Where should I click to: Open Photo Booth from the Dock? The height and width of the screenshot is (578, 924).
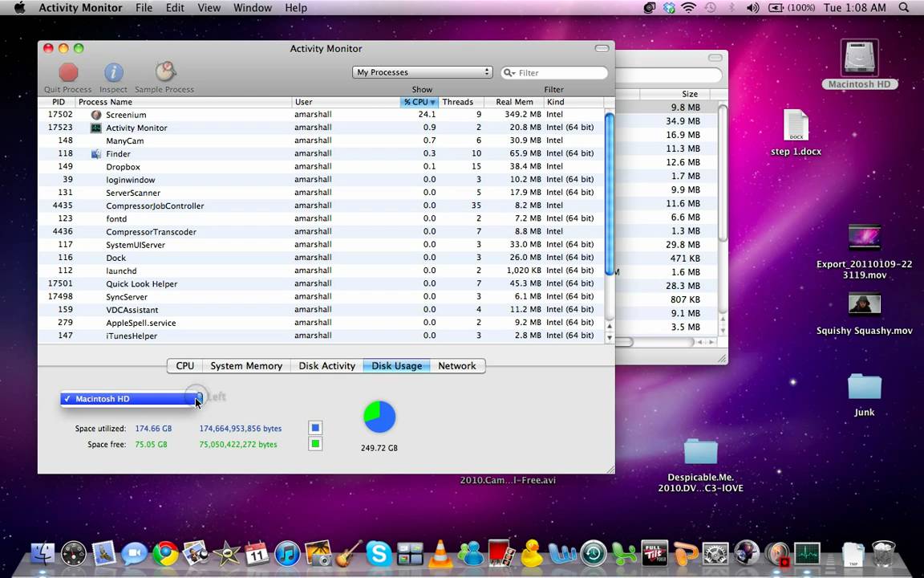(x=501, y=553)
